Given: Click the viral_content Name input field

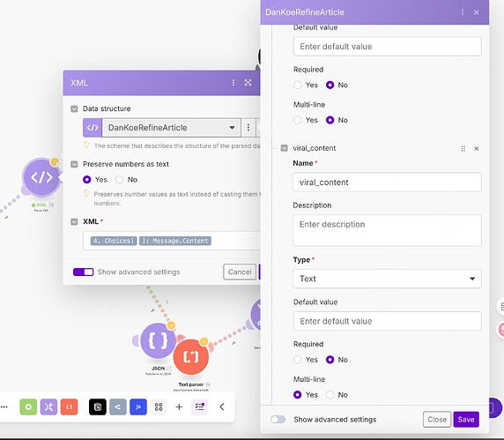Looking at the screenshot, I should (387, 183).
